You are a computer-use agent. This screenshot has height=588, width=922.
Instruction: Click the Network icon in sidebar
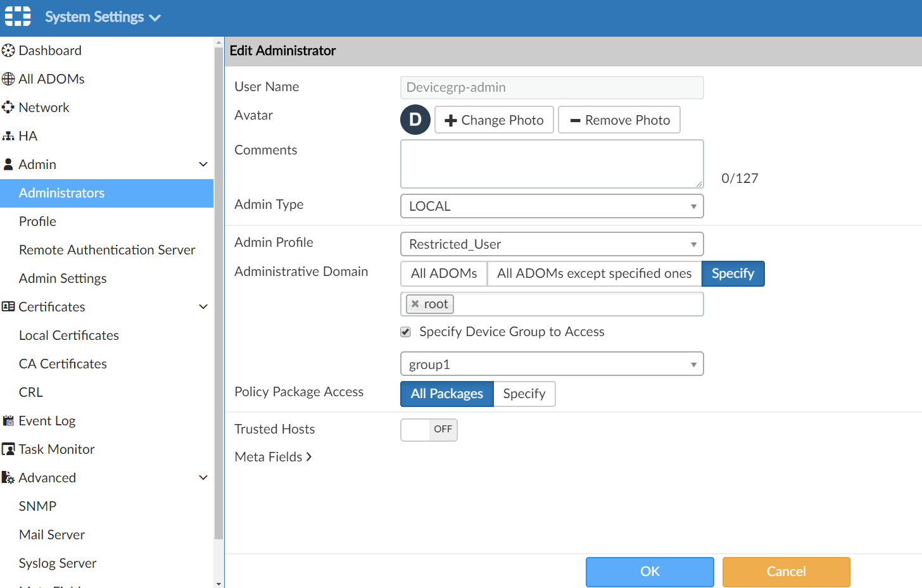coord(8,108)
